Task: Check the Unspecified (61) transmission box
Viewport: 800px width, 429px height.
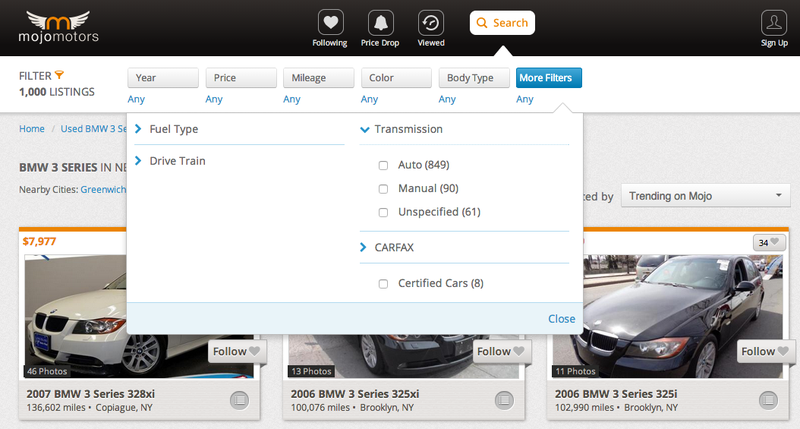Action: pos(383,212)
